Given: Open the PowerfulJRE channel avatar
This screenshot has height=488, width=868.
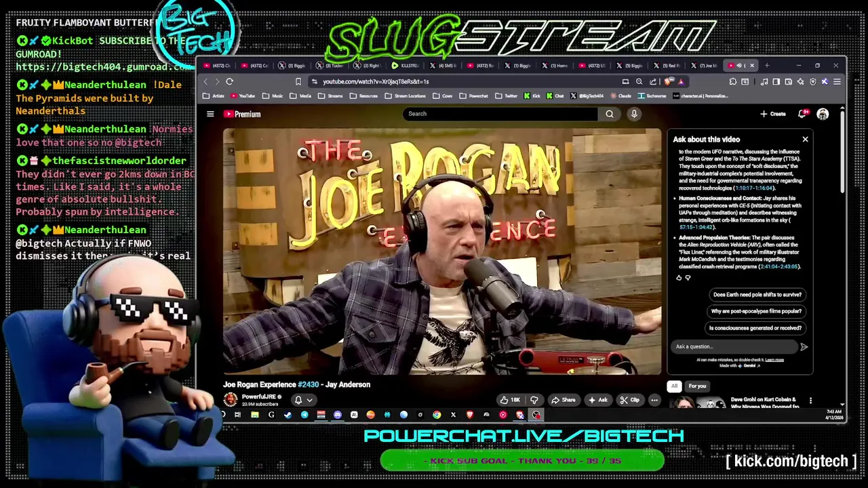Looking at the screenshot, I should [x=231, y=400].
